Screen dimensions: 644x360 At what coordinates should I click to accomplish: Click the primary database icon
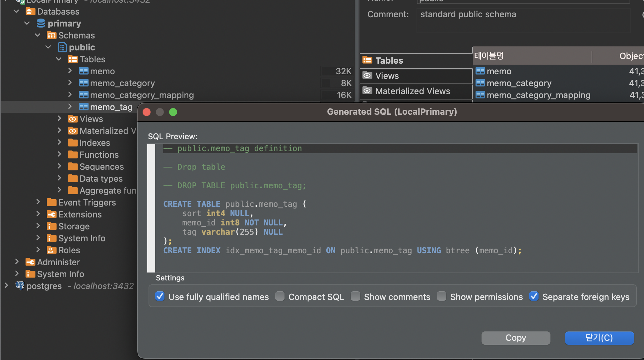(x=41, y=23)
